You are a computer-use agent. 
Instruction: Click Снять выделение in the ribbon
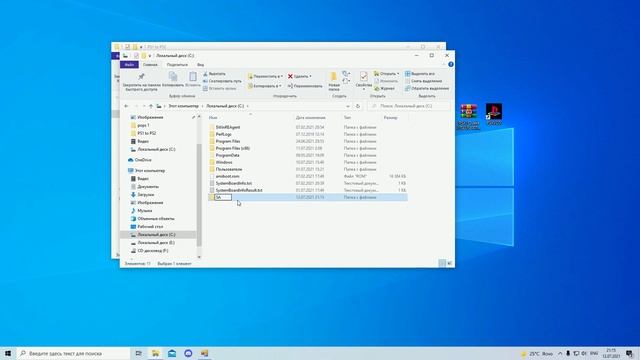pyautogui.click(x=423, y=81)
